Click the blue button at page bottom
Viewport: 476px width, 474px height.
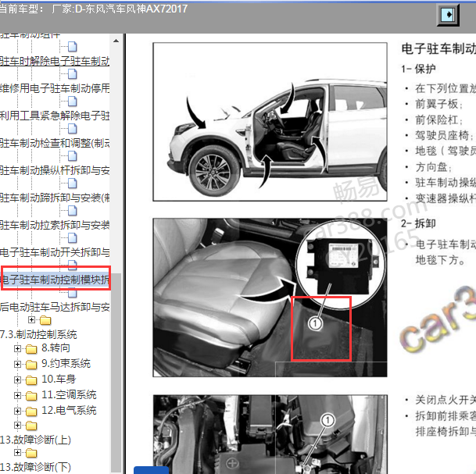click(151, 470)
